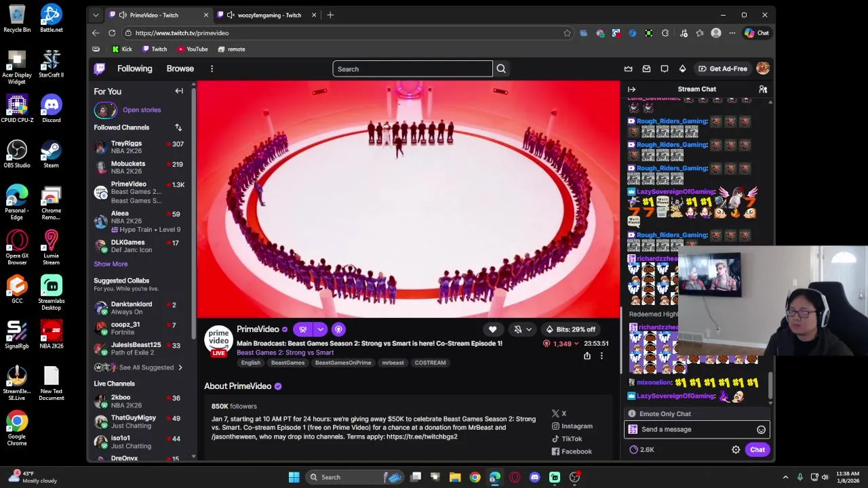
Task: Show hidden system tray icons
Action: pos(785,477)
